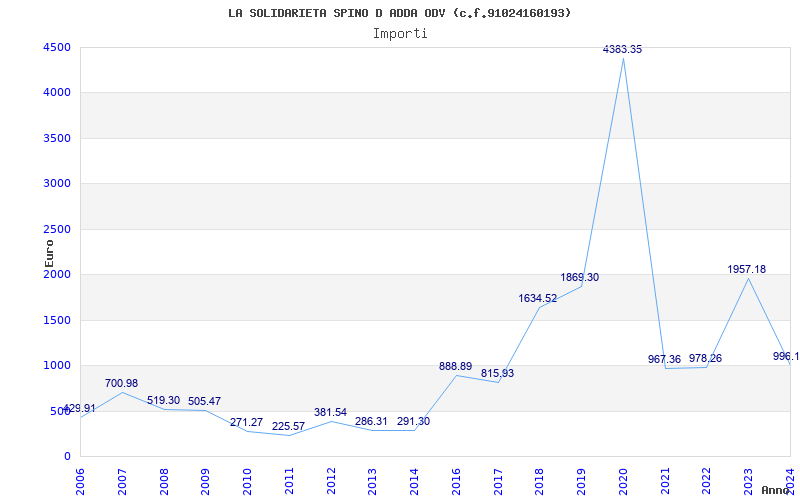Click the 2021 year label
The height and width of the screenshot is (500, 800).
click(665, 482)
